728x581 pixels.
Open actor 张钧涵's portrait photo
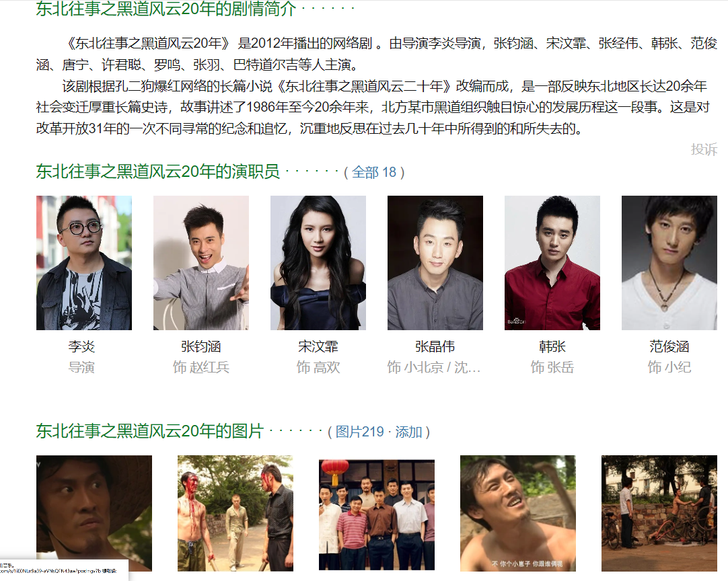click(201, 263)
